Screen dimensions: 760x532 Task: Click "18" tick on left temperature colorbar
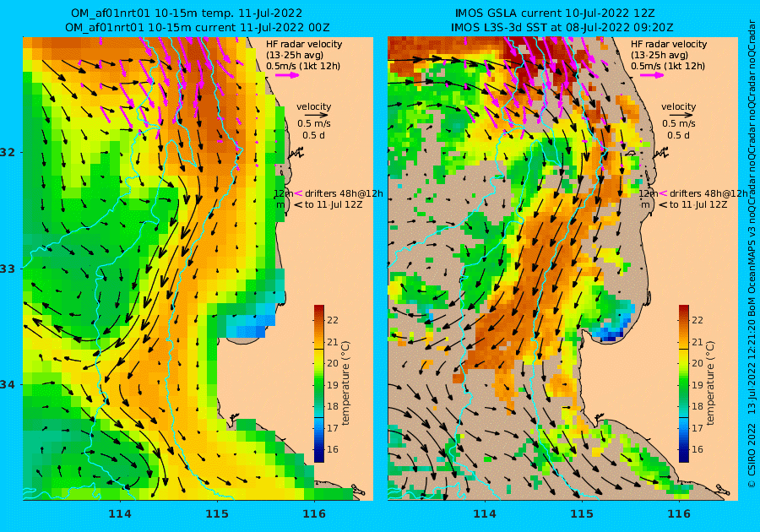coord(333,406)
